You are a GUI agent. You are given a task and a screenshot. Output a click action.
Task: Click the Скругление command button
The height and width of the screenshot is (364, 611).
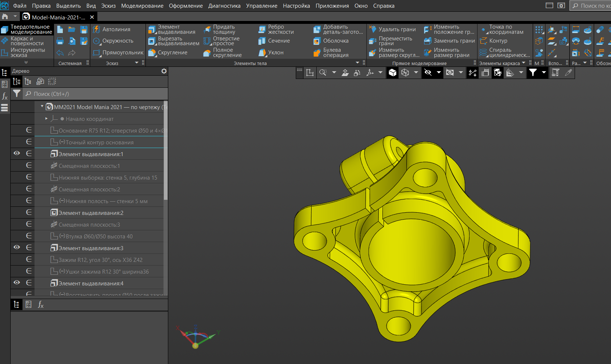[x=168, y=53]
